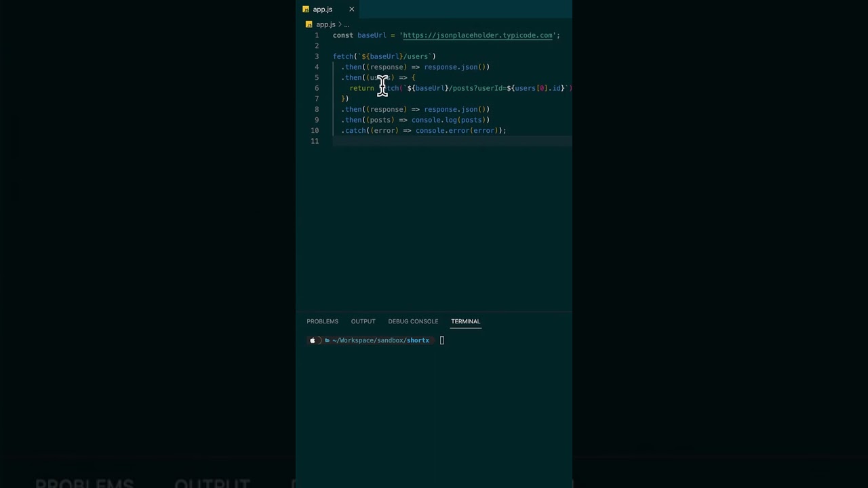The image size is (868, 488).
Task: Click 'baseUrl' variable name on line 1
Action: (372, 35)
